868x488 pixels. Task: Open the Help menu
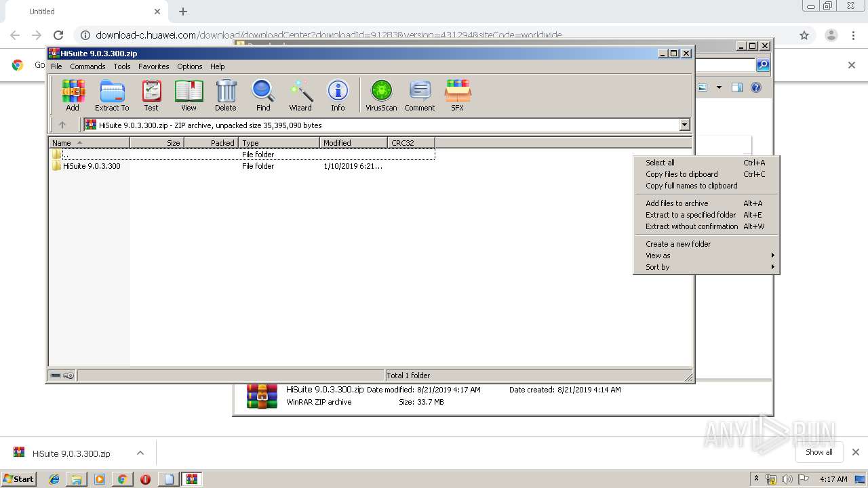[x=218, y=66]
